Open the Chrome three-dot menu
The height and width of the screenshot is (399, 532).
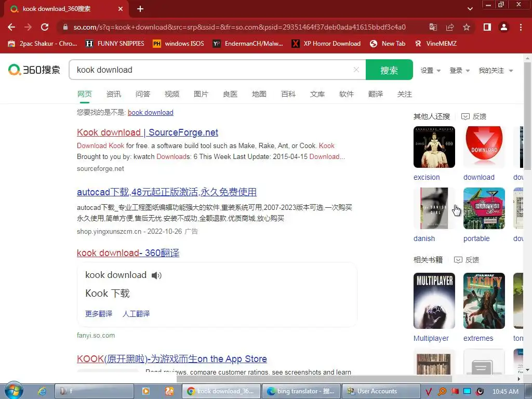[x=521, y=27]
